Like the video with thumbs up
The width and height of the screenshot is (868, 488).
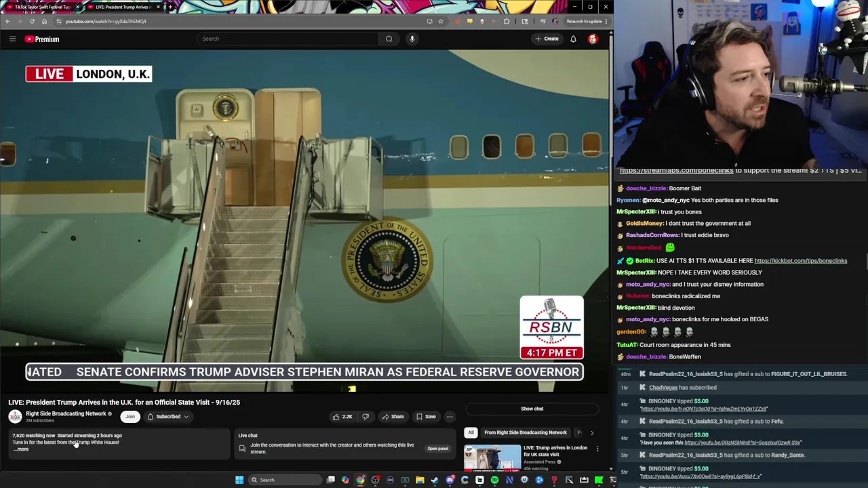pos(342,417)
